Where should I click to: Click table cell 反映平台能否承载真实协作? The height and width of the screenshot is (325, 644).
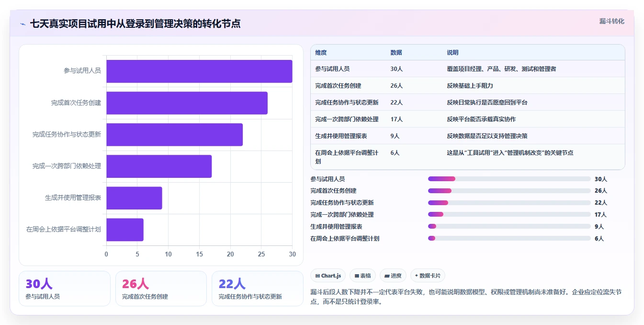[x=481, y=119]
